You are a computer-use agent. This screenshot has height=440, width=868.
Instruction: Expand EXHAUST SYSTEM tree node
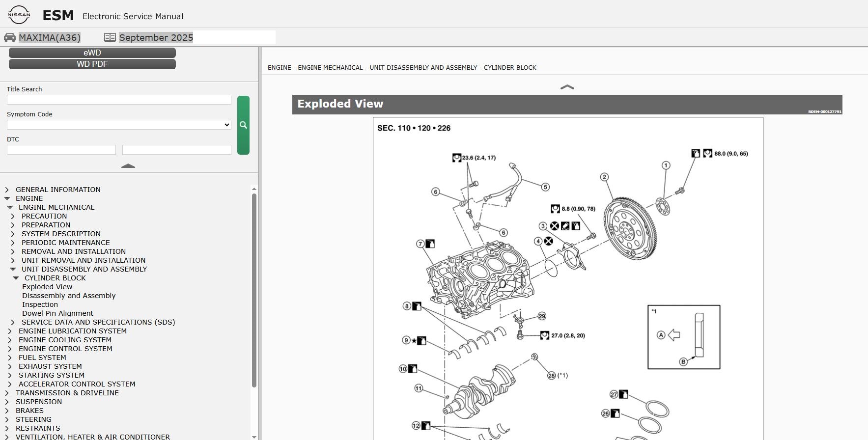click(x=10, y=366)
